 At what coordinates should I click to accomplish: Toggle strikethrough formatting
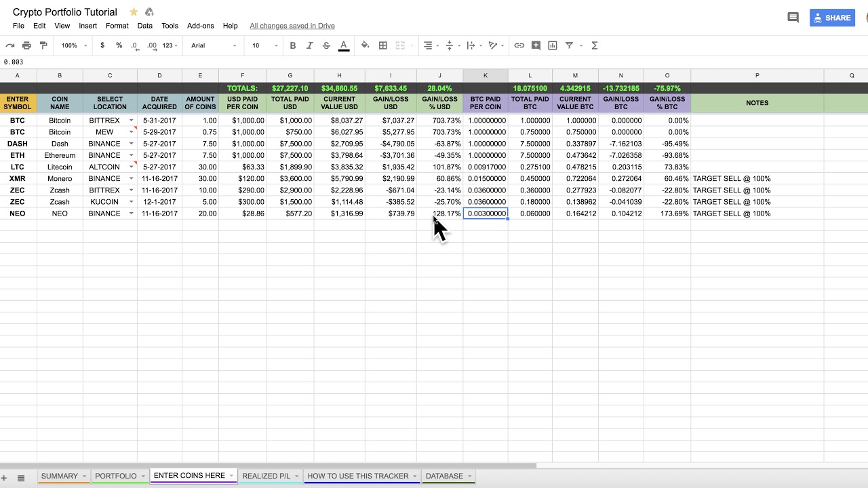click(326, 45)
